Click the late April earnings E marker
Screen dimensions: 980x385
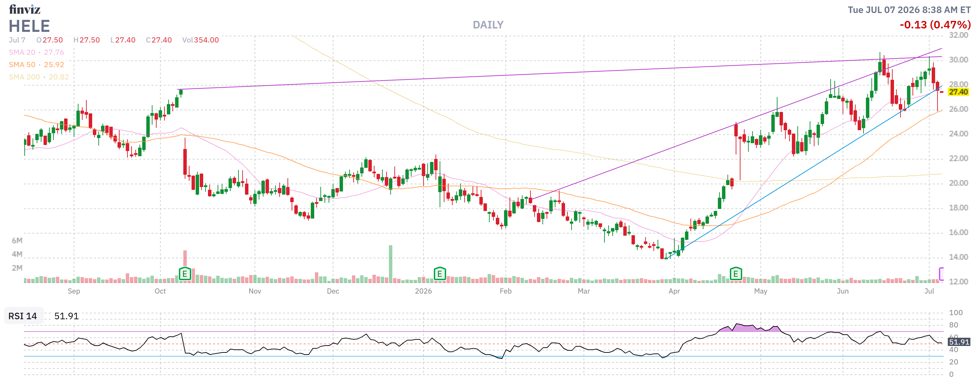(735, 273)
